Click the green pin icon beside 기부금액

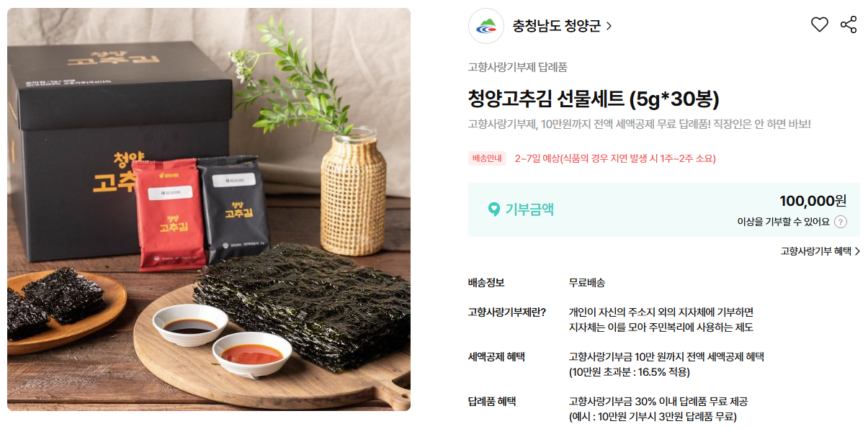(x=493, y=209)
